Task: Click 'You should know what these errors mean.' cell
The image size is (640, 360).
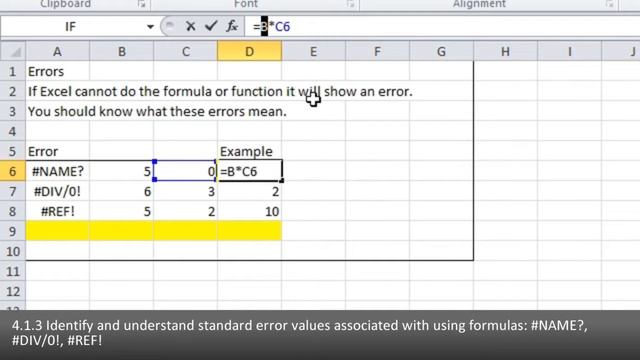Action: 58,111
